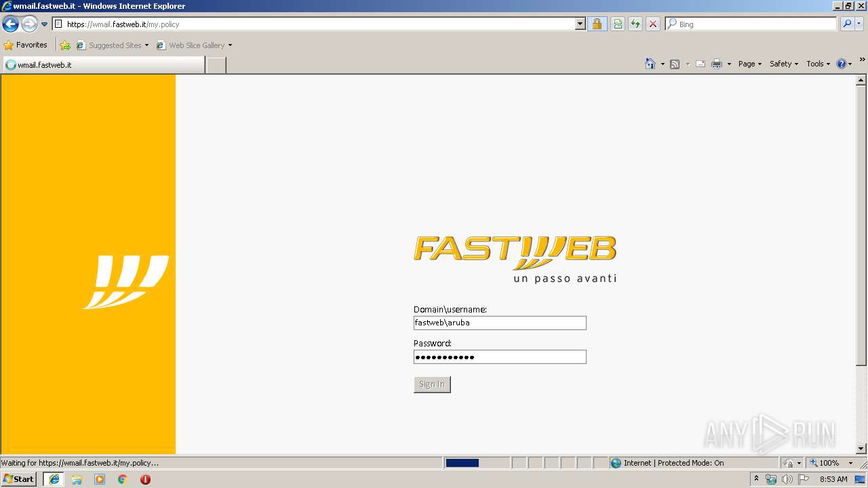868x488 pixels.
Task: Add page to the Favorites bar icon
Action: pos(65,45)
